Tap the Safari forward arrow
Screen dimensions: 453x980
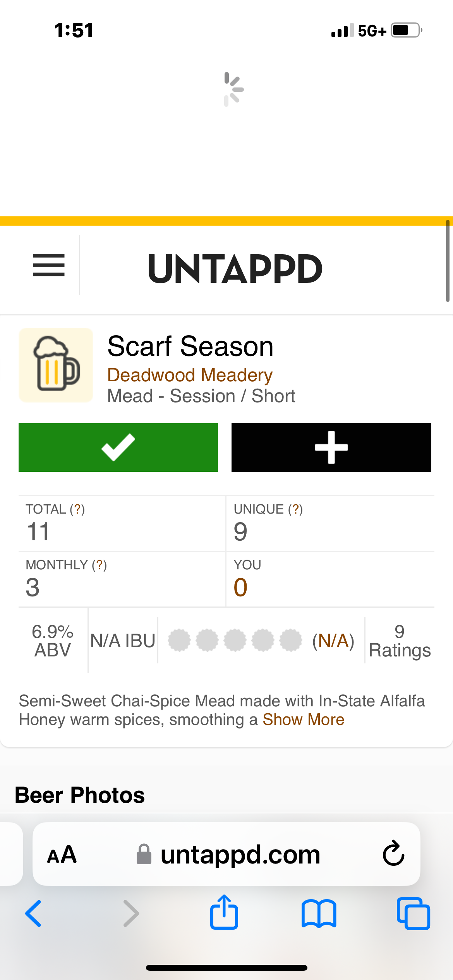(x=131, y=913)
